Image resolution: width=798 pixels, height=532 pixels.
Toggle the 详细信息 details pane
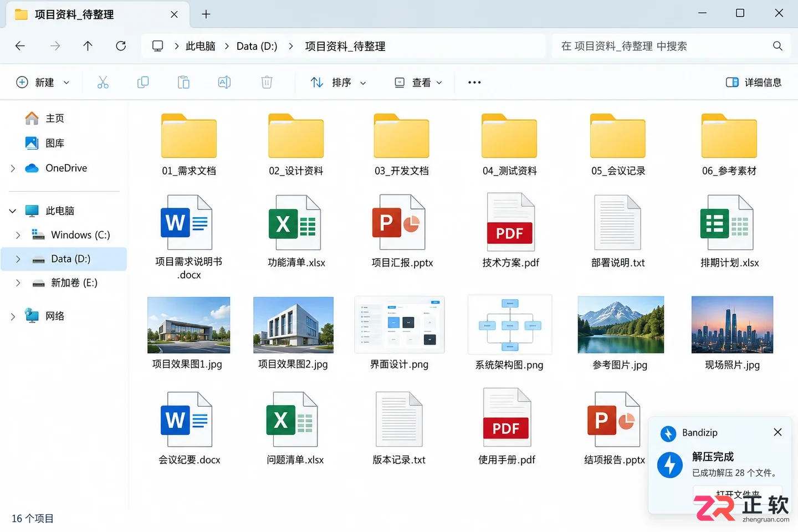(754, 83)
